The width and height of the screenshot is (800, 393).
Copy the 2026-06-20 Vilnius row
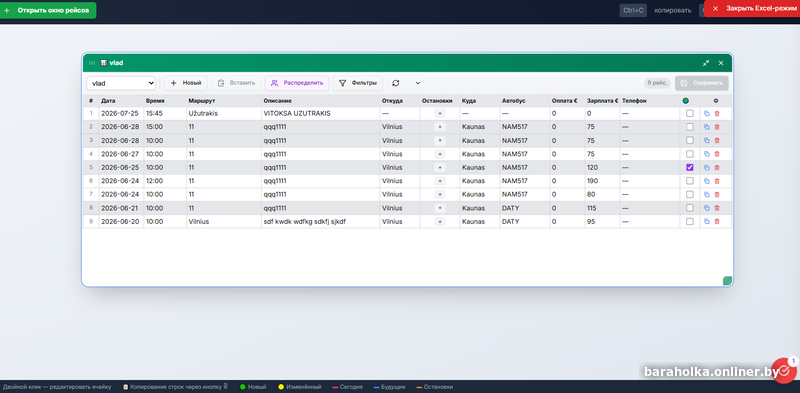pos(707,222)
